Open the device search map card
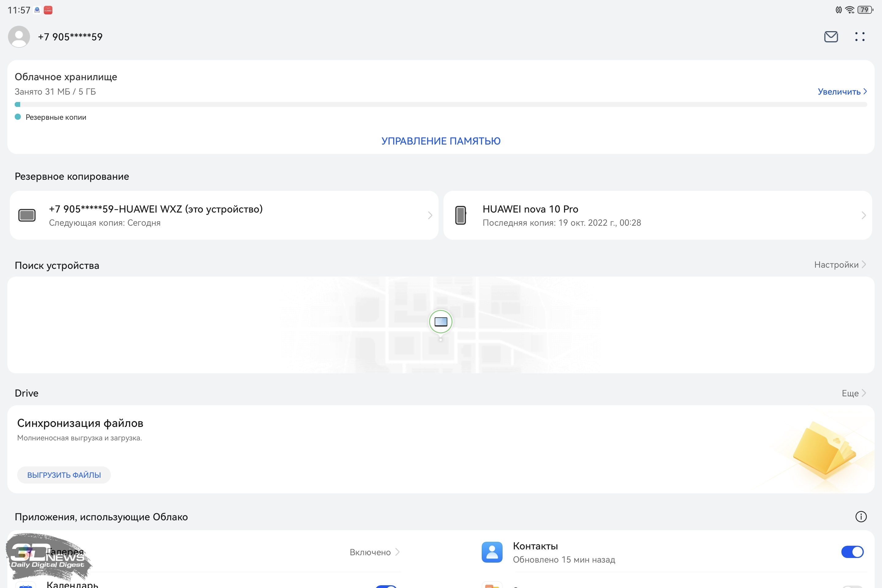The height and width of the screenshot is (588, 882). 441,325
